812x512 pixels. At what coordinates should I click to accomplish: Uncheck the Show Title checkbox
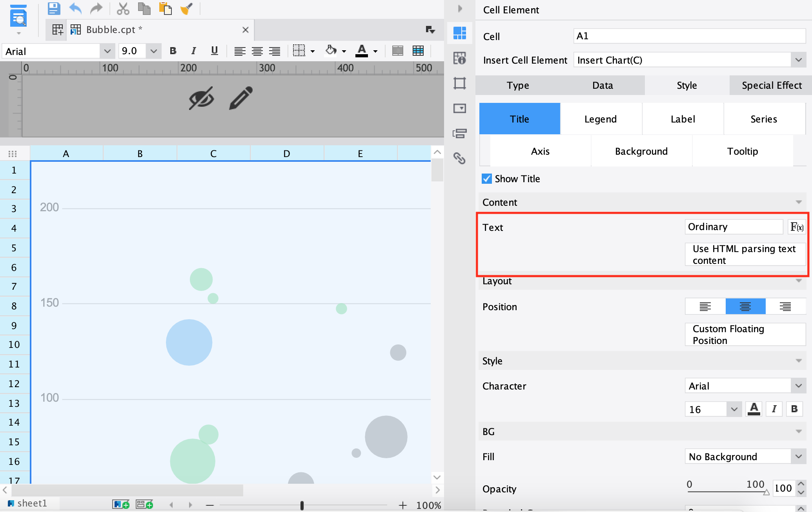(487, 179)
